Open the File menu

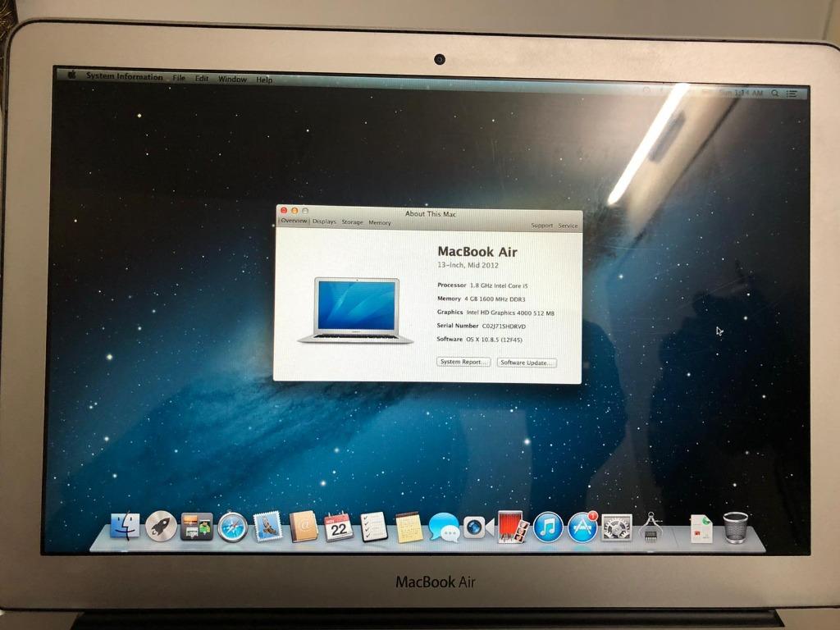(x=179, y=78)
